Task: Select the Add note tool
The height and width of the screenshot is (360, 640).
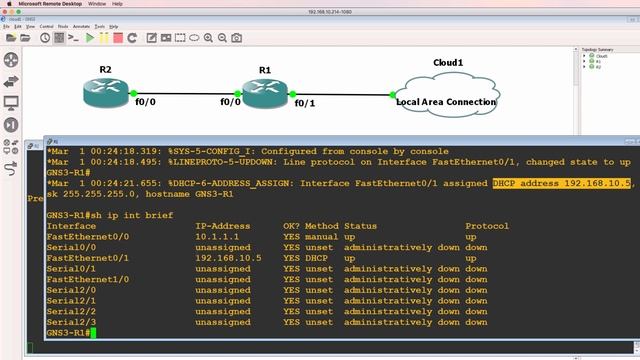Action: pyautogui.click(x=151, y=38)
